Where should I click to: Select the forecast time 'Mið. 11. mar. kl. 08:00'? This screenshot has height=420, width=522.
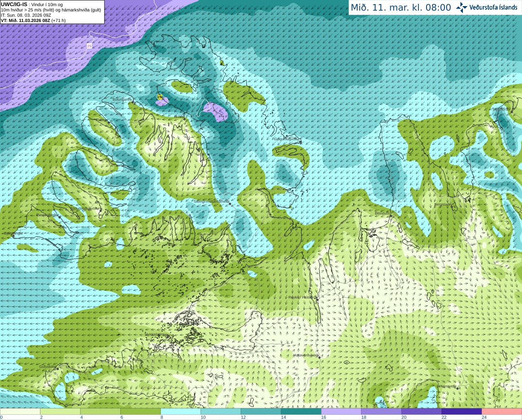pos(401,7)
